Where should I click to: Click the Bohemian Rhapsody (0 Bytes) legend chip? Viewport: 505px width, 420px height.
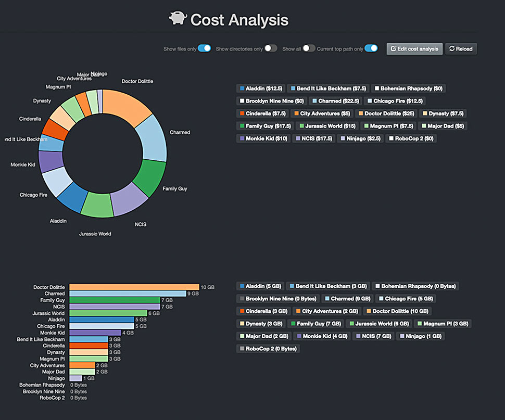[x=415, y=286]
